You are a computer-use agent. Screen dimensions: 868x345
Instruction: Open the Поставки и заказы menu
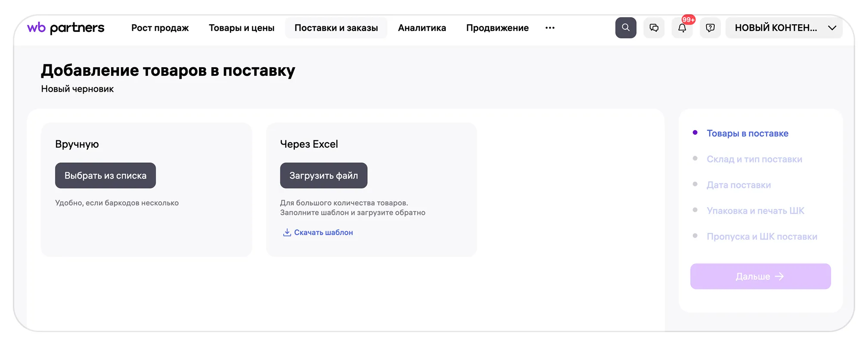tap(336, 28)
